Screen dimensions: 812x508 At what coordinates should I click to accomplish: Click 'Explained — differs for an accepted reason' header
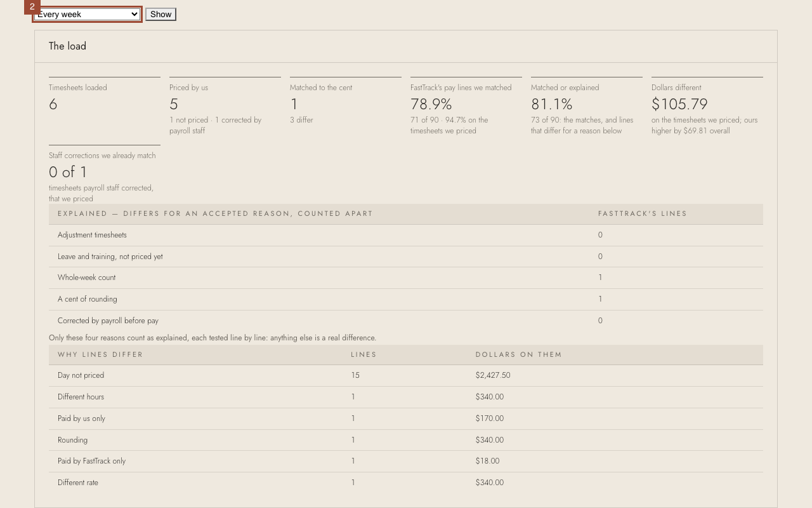pos(215,213)
